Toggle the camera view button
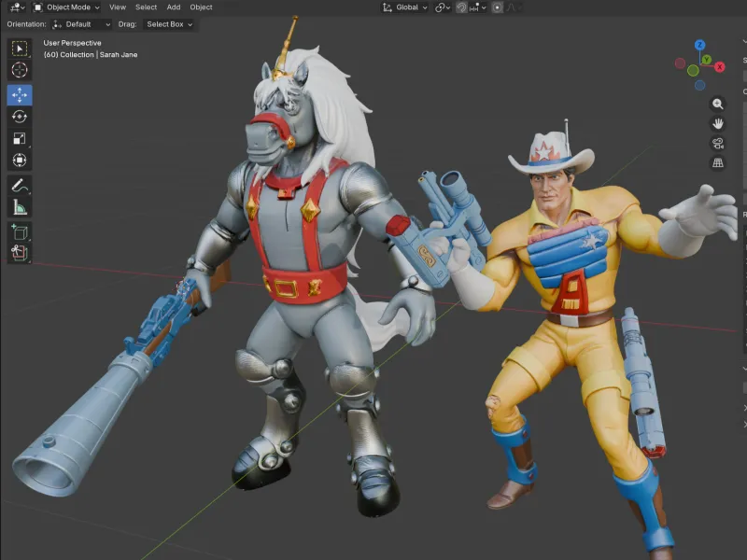Screen dimensions: 747x560 [x=717, y=144]
